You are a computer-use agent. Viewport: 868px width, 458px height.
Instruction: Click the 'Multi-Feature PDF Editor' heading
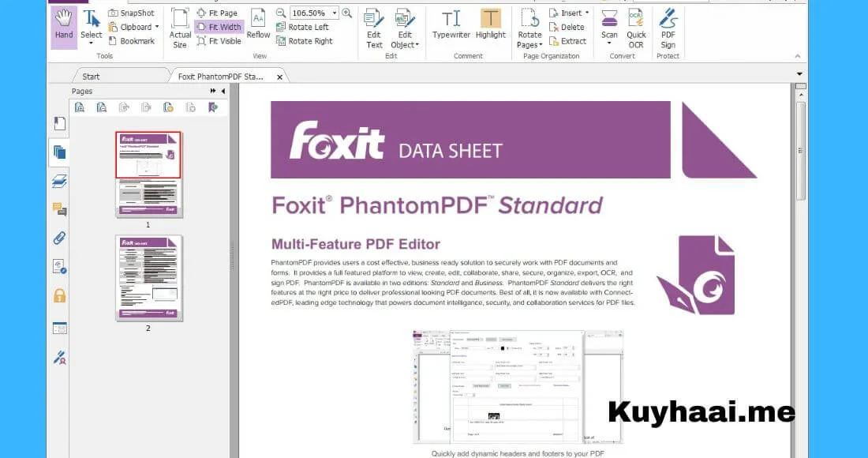pos(355,244)
